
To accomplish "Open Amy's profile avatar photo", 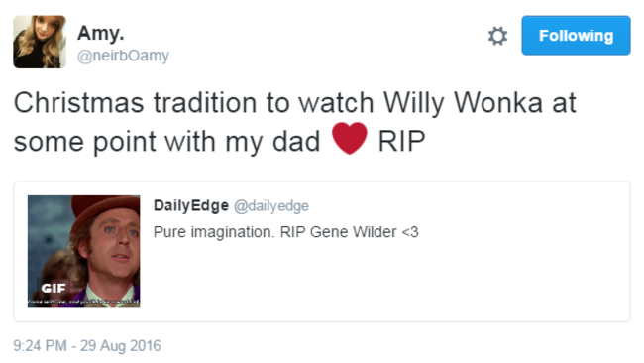I will 40,42.
